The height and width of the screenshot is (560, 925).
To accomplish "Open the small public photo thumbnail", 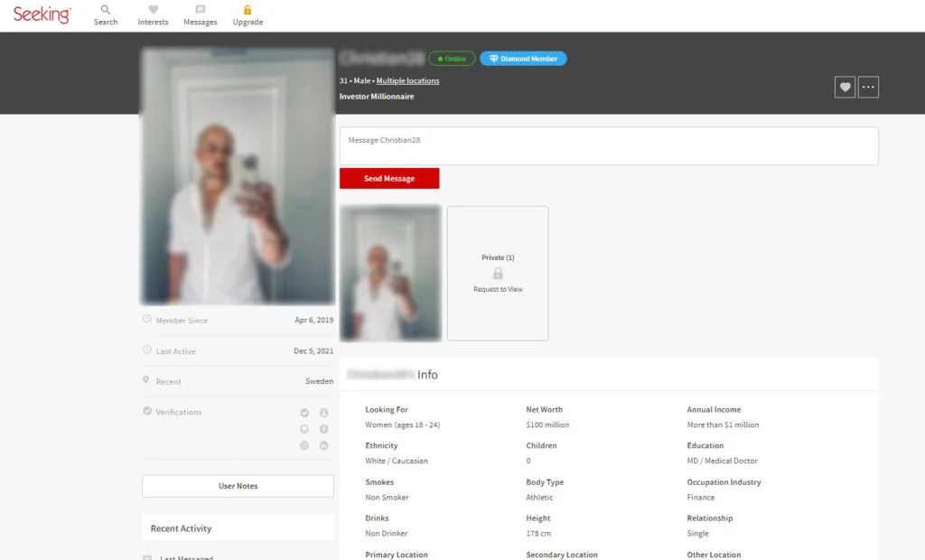I will (390, 273).
